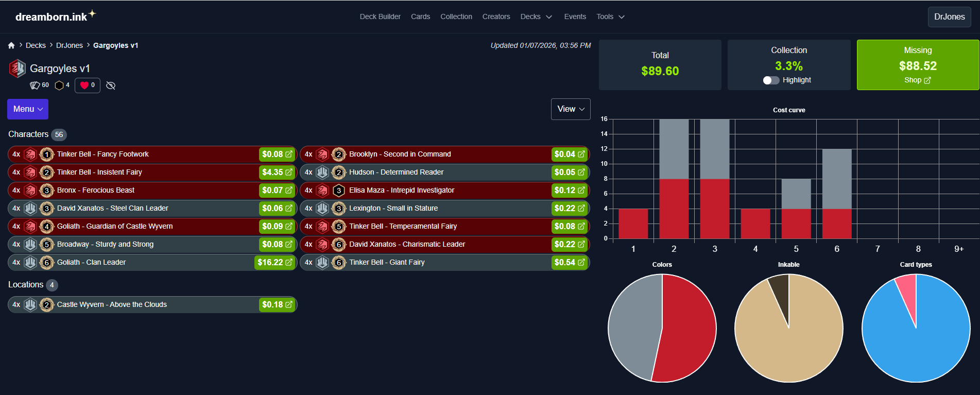Open the $0.09 price link for Goliath - Guardian of Castle Wyvern
This screenshot has width=980, height=395.
[x=277, y=227]
